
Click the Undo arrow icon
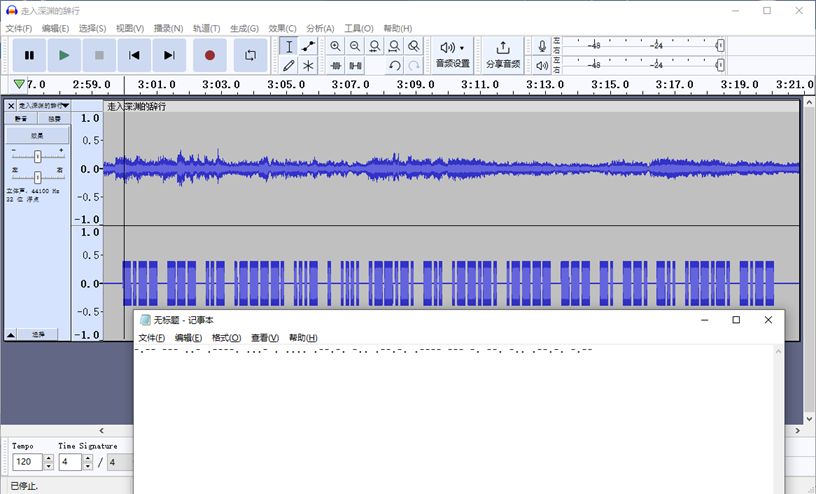click(394, 66)
